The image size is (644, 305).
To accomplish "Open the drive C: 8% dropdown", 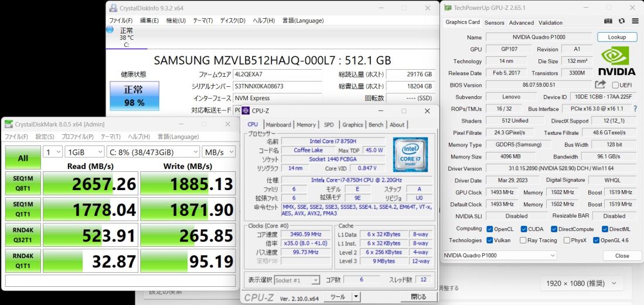I will (x=153, y=152).
